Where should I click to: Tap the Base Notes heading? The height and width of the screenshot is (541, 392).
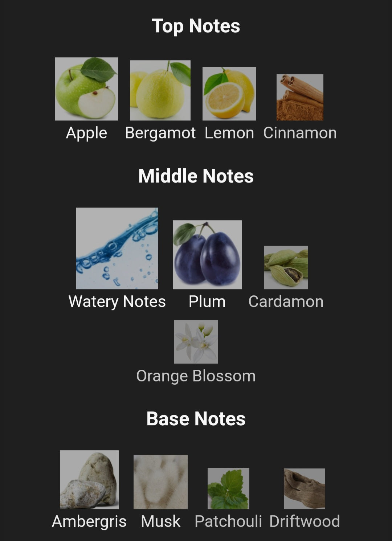tap(196, 419)
